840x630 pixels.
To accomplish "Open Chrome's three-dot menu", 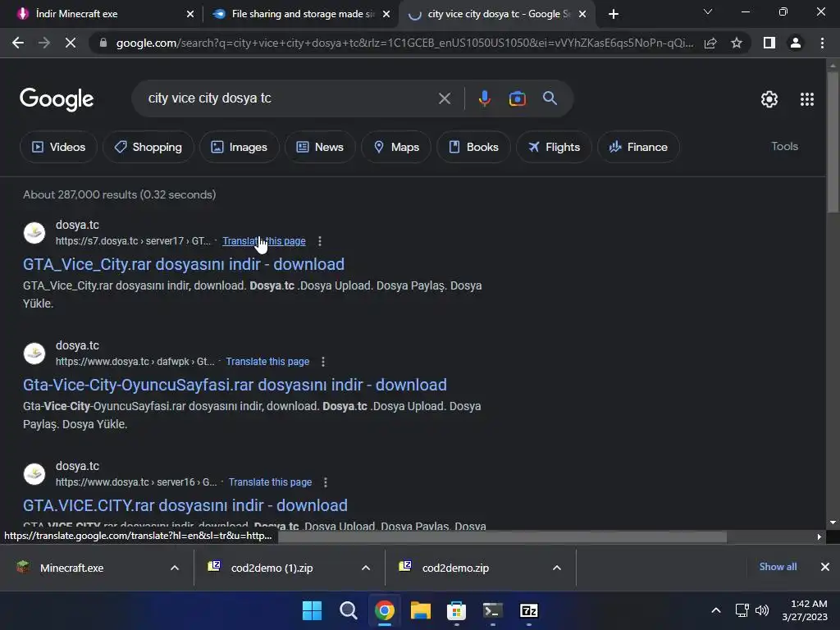I will point(822,43).
